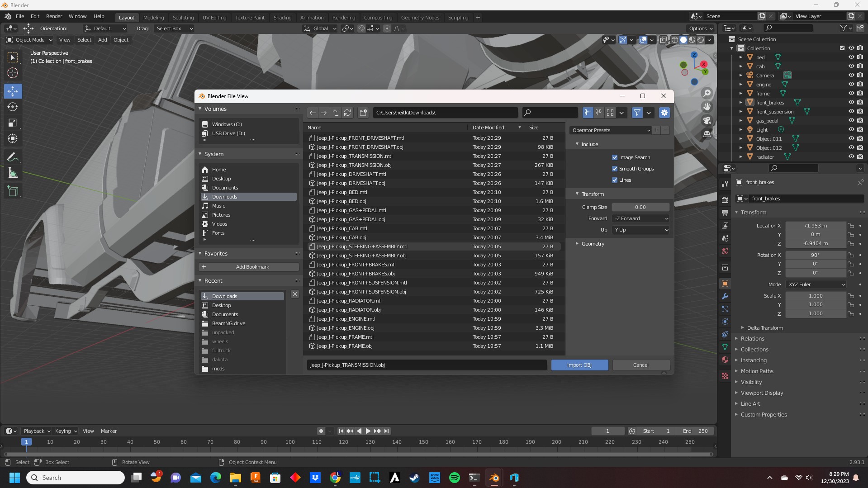Select the Move tool in viewport toolbar
The width and height of the screenshot is (868, 488).
pyautogui.click(x=13, y=91)
